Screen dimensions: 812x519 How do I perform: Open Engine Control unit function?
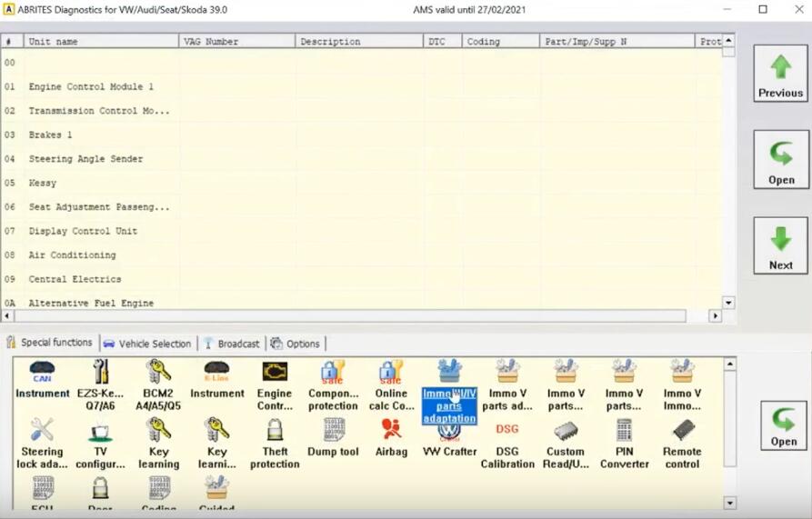pyautogui.click(x=275, y=385)
